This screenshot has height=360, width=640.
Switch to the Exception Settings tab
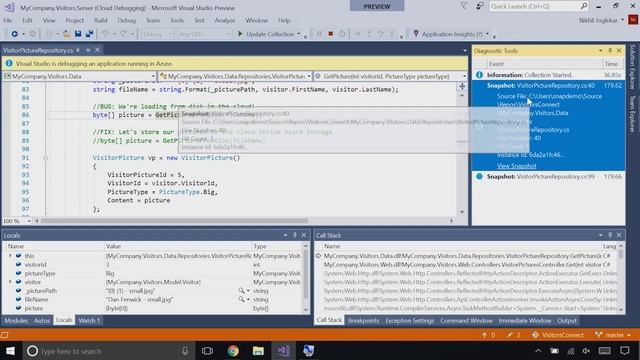[410, 320]
